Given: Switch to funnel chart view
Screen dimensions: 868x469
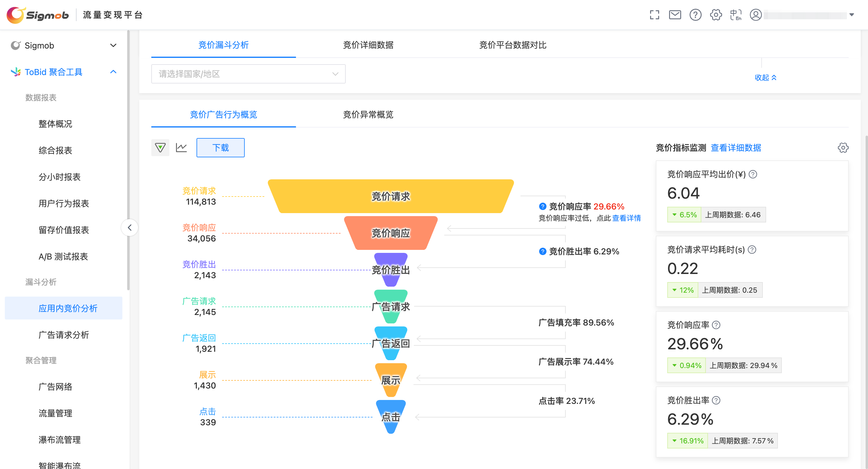Looking at the screenshot, I should (160, 148).
